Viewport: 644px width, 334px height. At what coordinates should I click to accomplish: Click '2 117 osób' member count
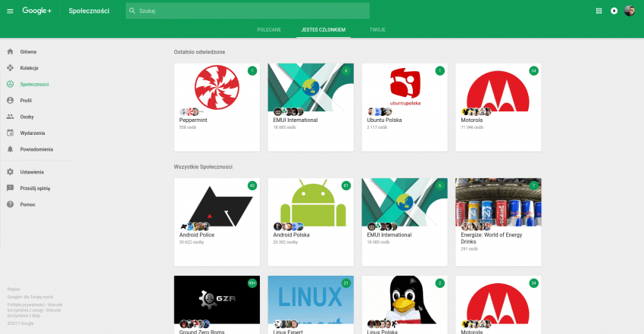(x=377, y=127)
